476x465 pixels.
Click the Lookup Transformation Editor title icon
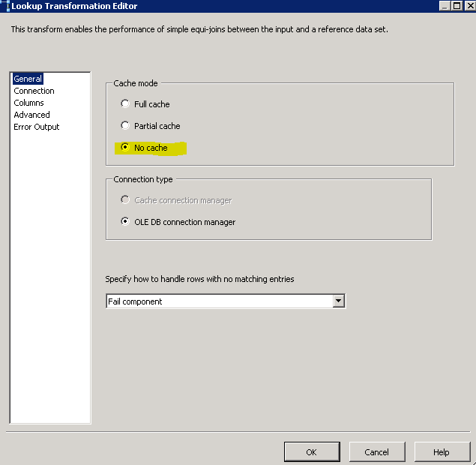6,6
